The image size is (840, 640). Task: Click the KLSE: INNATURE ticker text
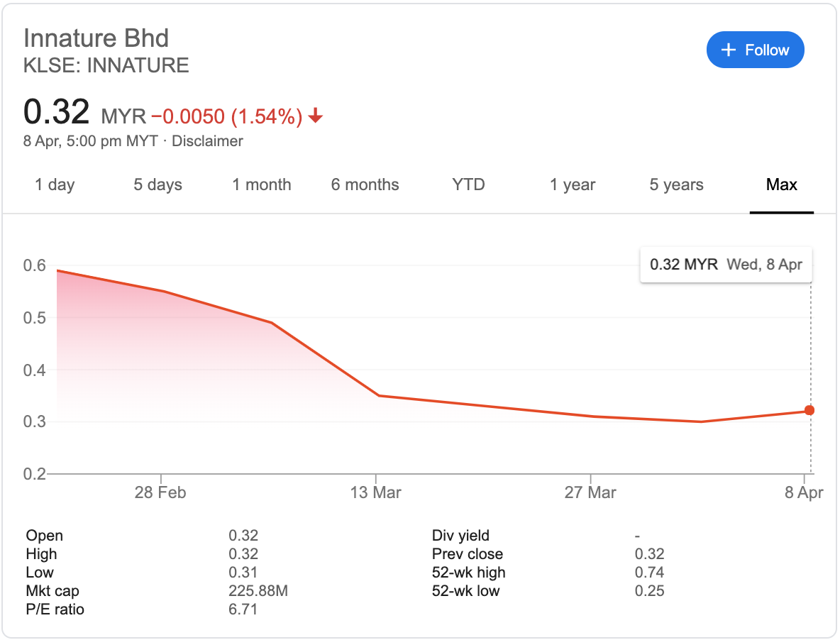[x=106, y=66]
